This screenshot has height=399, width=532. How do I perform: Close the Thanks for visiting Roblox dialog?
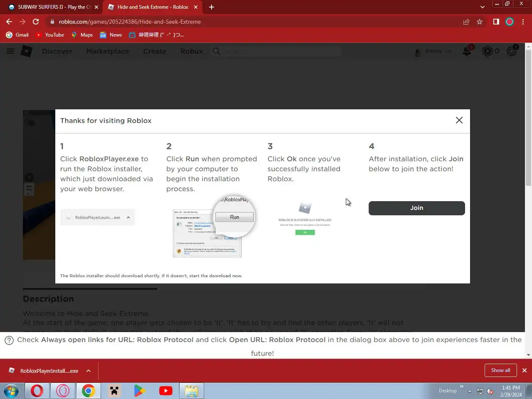tap(459, 120)
